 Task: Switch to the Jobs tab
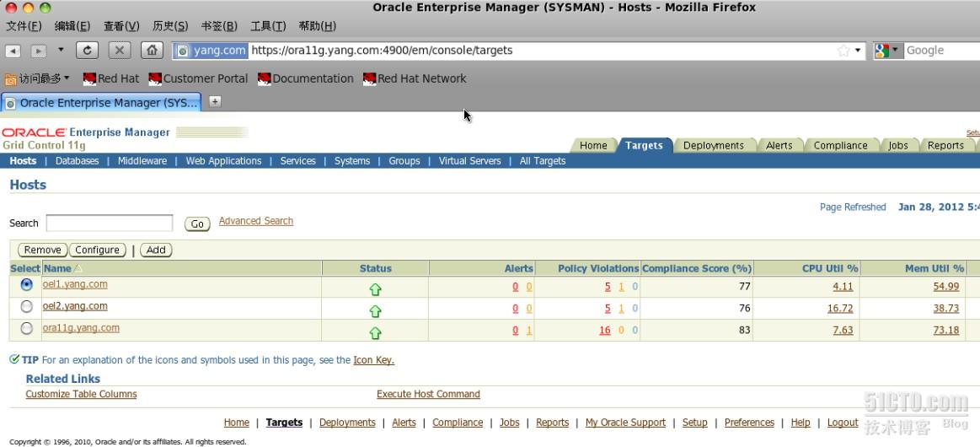[898, 146]
